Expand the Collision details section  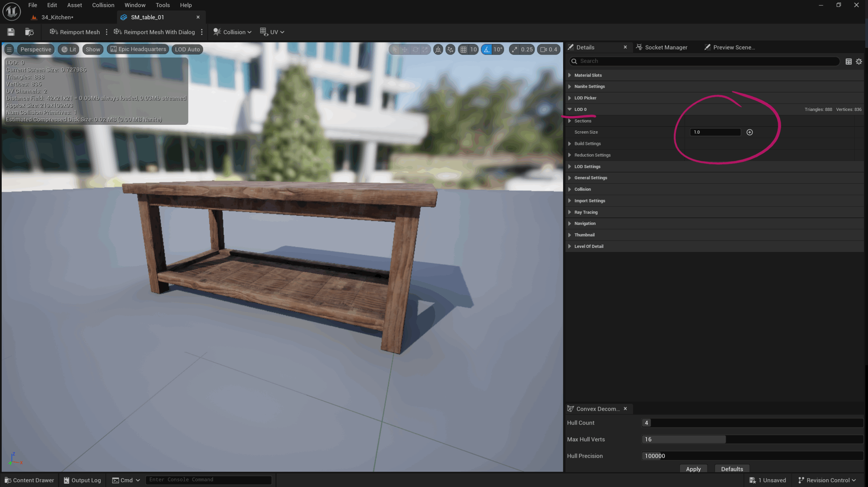(570, 190)
